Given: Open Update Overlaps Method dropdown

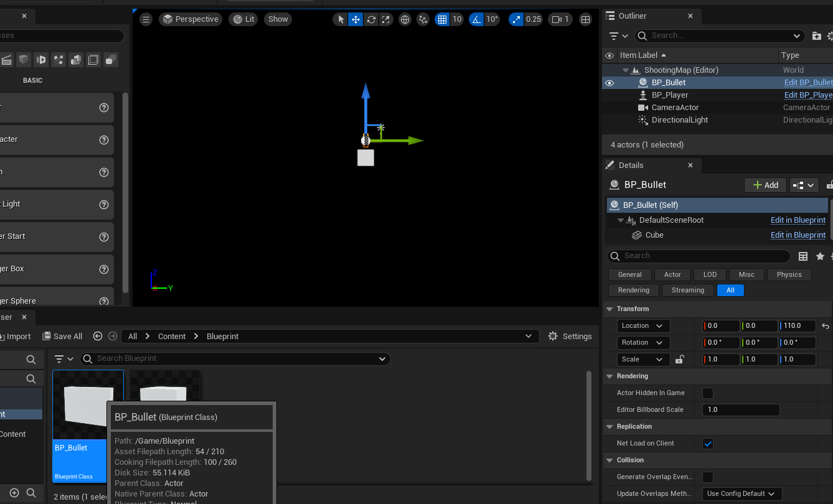Looking at the screenshot, I should (x=741, y=493).
